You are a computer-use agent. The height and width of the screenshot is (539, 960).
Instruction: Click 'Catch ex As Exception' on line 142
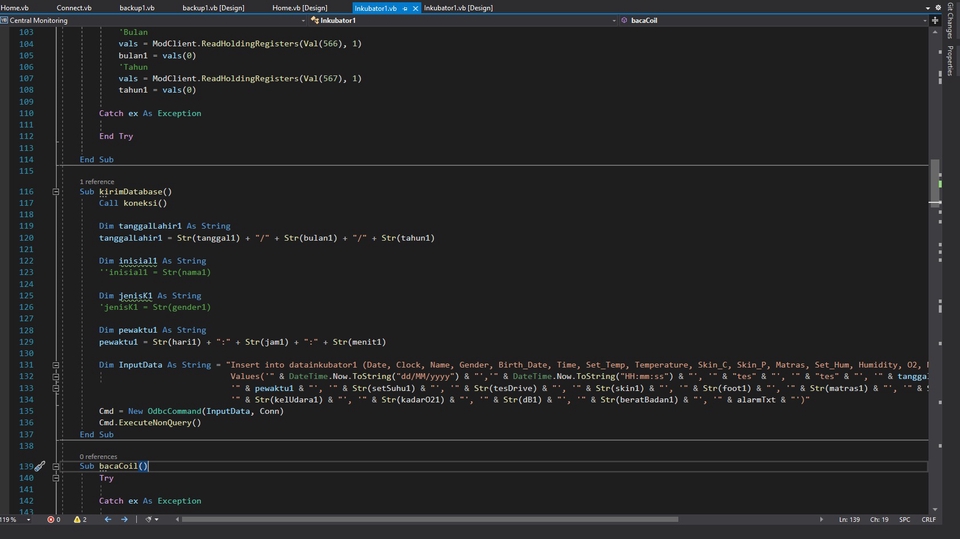coord(150,501)
